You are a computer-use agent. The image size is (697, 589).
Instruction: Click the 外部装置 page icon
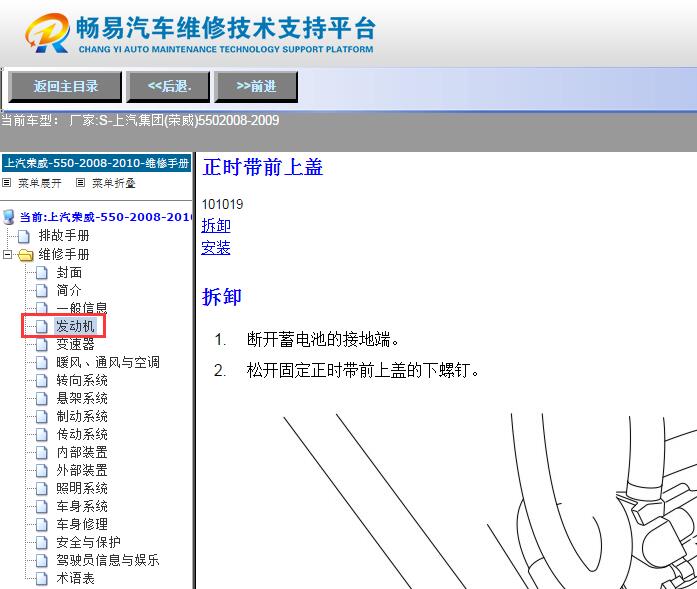[41, 471]
